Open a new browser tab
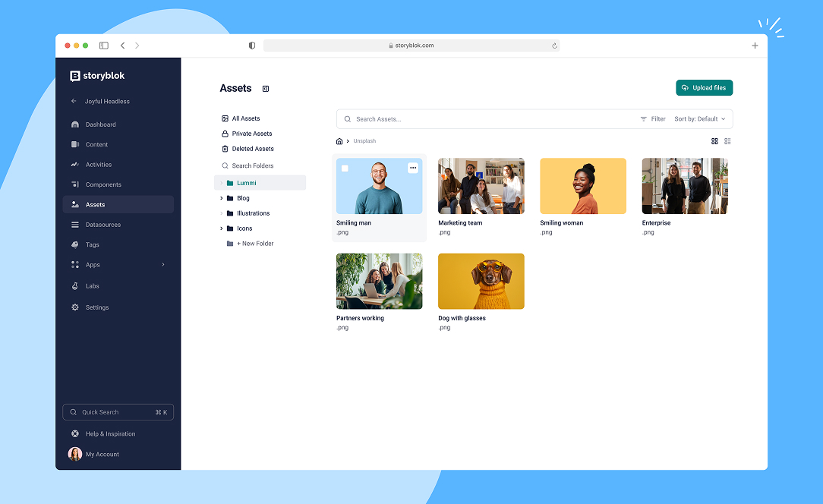This screenshot has width=823, height=504. tap(755, 46)
